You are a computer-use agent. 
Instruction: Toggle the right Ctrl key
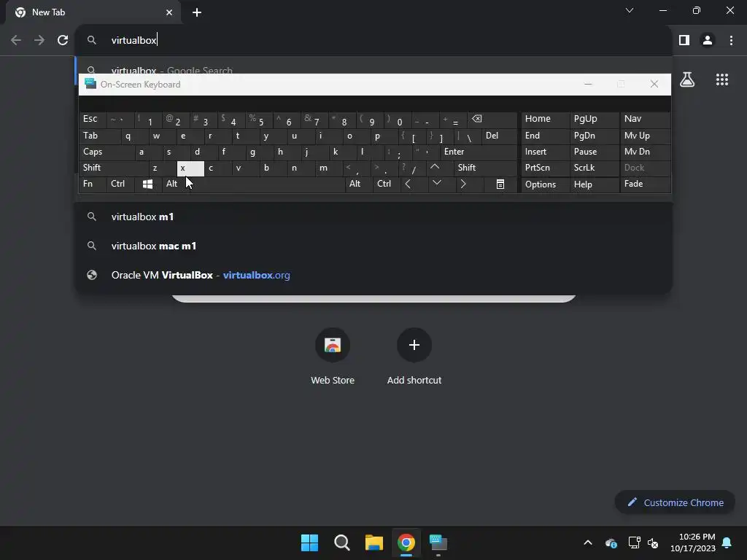click(x=387, y=184)
